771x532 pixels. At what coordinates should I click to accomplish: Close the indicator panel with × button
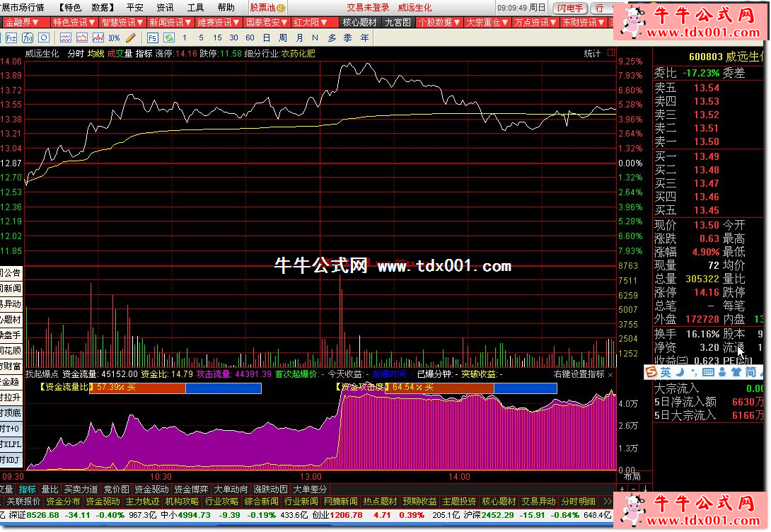[x=610, y=374]
